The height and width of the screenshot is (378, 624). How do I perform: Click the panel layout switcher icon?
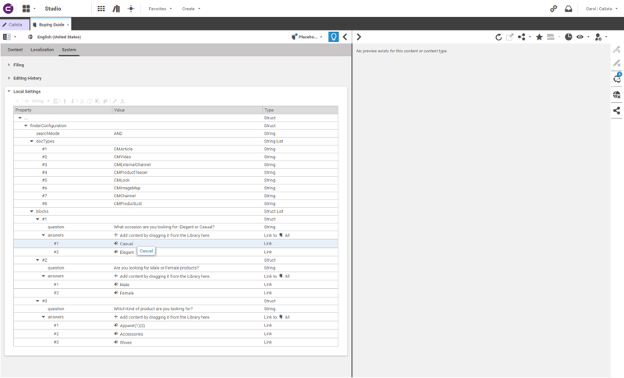coord(7,37)
